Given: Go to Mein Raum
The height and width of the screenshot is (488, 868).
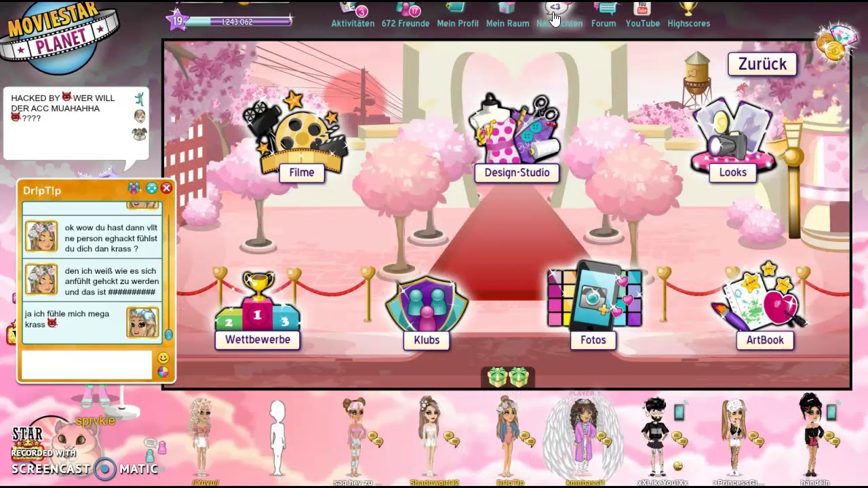Looking at the screenshot, I should tap(507, 15).
